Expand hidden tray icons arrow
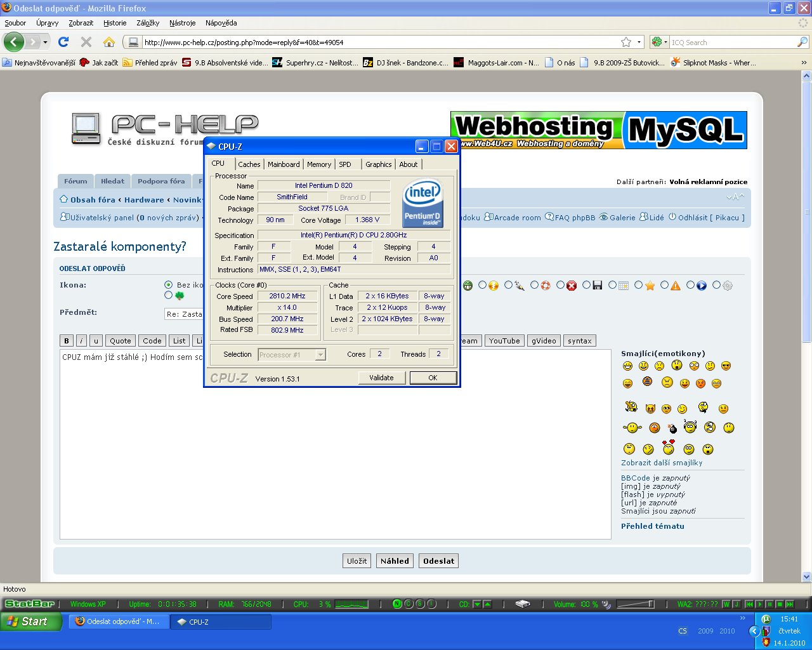 coord(754,631)
